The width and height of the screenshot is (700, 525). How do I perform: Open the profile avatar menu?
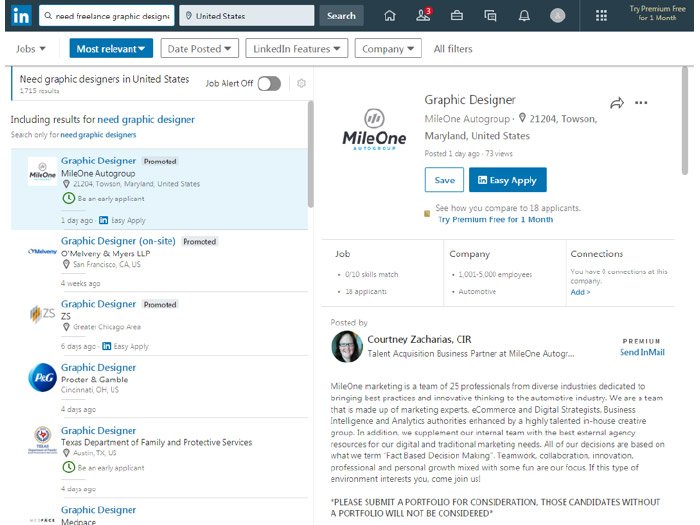(557, 16)
